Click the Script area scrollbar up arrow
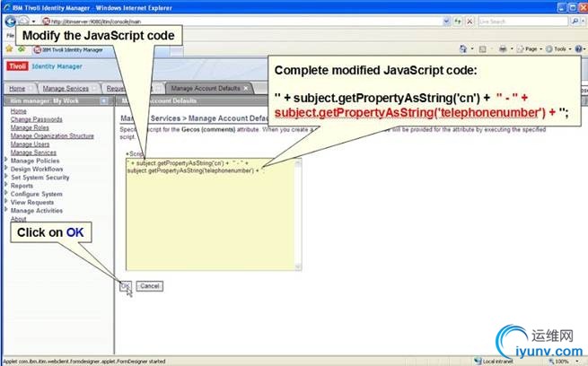Viewport: 588px width, 366px height. [x=298, y=162]
